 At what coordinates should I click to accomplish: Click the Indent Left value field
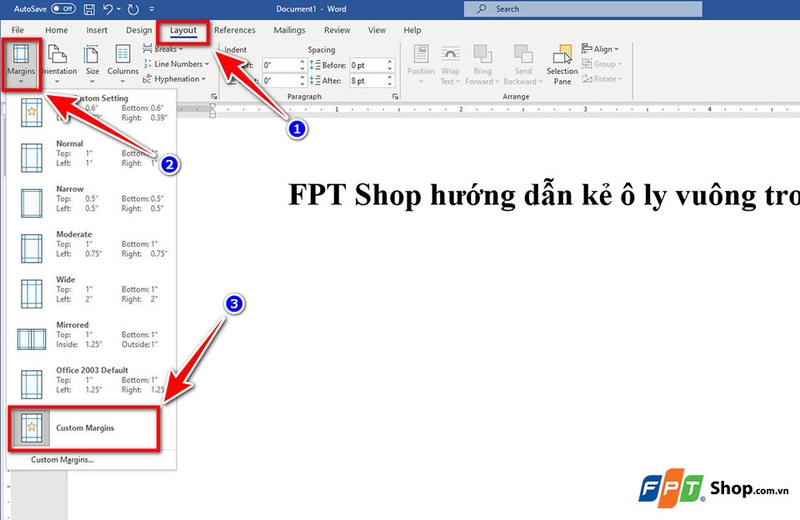coord(280,65)
